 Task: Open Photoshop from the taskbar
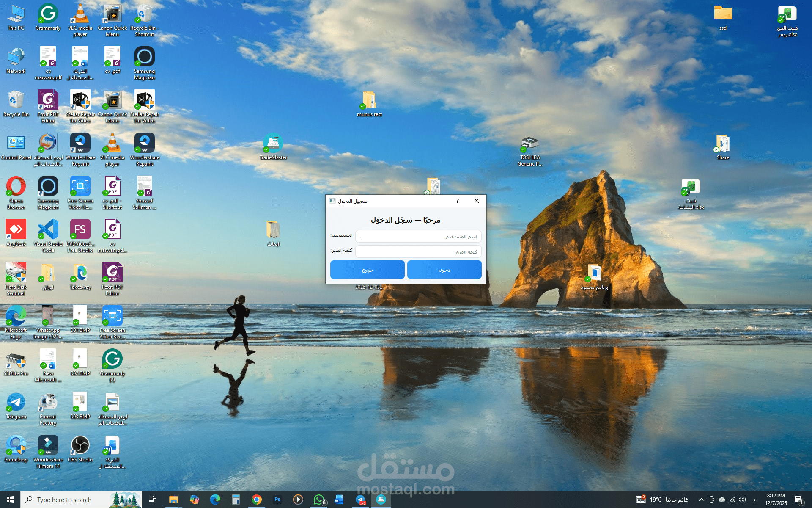click(x=277, y=500)
